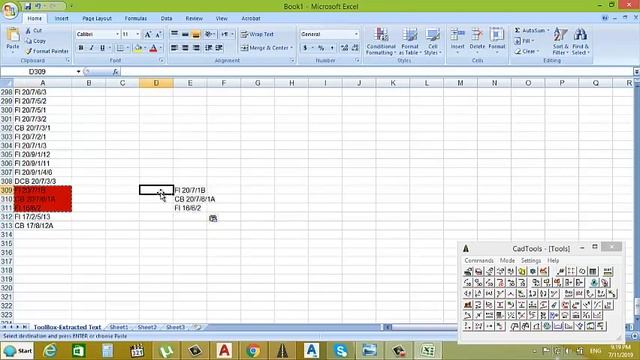This screenshot has height=360, width=640.
Task: Shrink the font size
Action: click(x=158, y=34)
